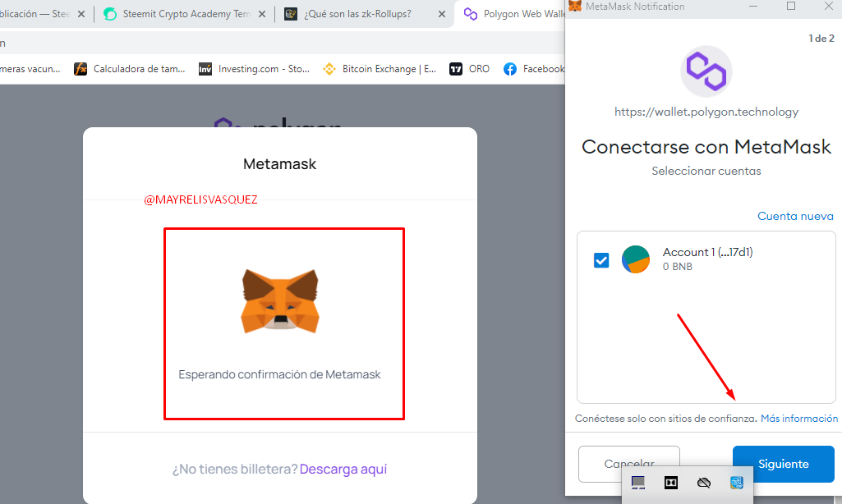
Task: Click the Conectarse con MetaMask heading
Action: point(706,147)
